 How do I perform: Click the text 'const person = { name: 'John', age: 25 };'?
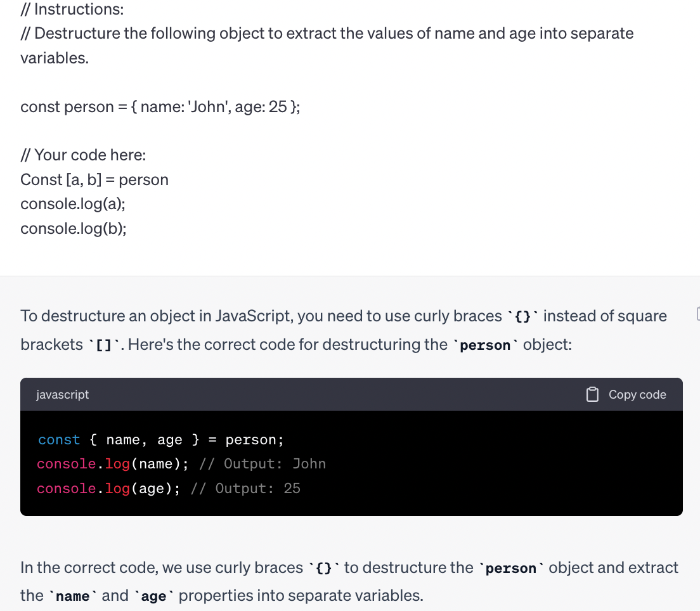point(160,107)
